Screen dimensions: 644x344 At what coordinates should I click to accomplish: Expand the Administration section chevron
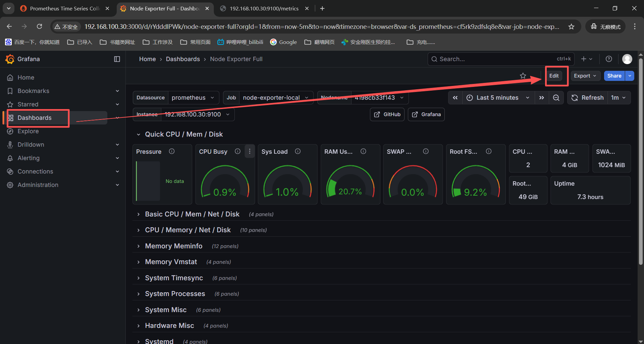point(117,185)
